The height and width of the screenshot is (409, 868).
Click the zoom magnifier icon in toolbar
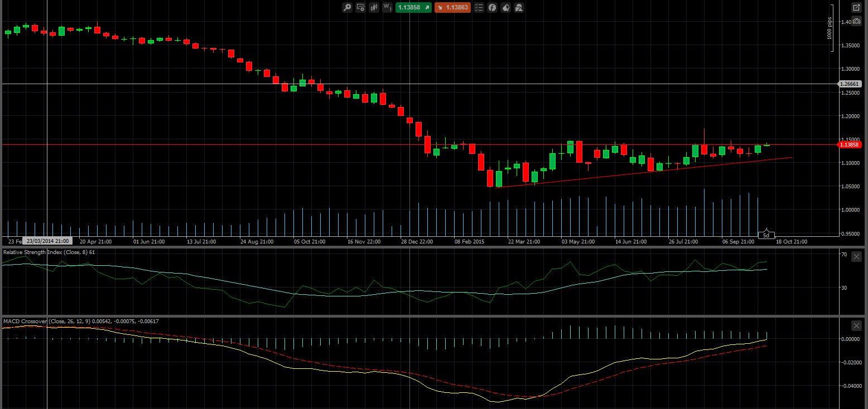347,8
